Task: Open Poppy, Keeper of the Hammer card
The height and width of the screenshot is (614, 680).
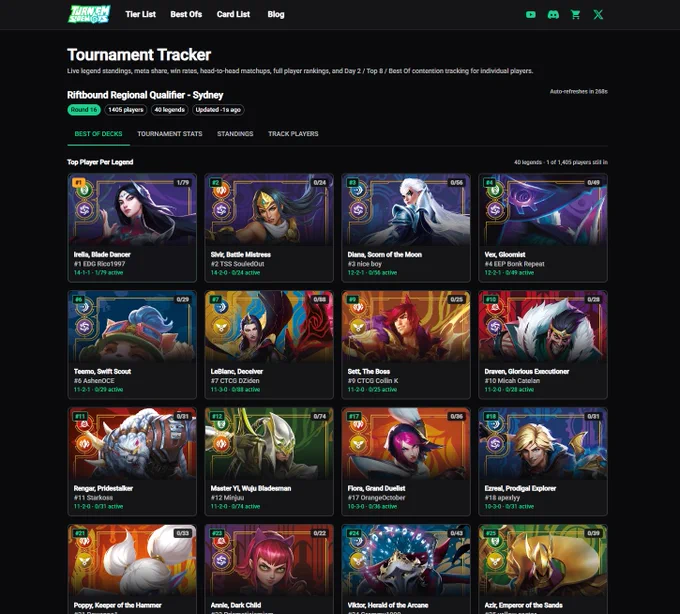Action: pyautogui.click(x=132, y=569)
